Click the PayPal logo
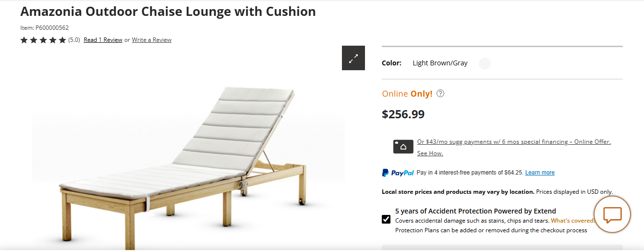The image size is (644, 251). pos(398,173)
